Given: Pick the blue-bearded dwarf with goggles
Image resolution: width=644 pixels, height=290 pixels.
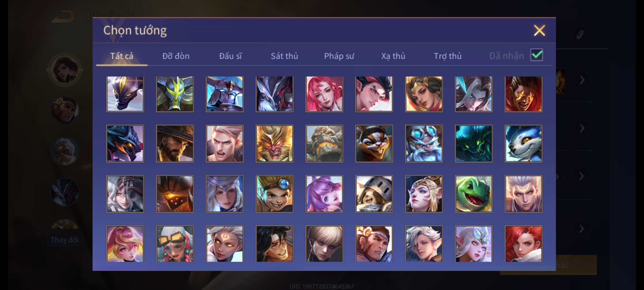Looking at the screenshot, I should (x=424, y=144).
